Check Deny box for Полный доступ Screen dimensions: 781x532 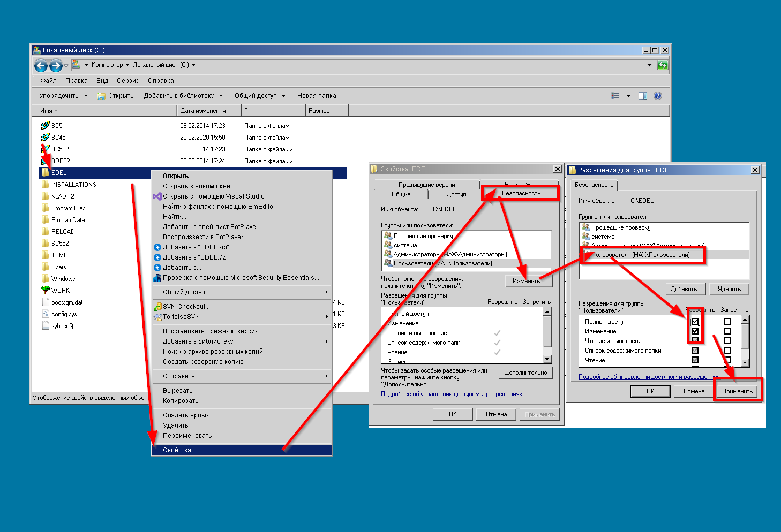click(727, 322)
